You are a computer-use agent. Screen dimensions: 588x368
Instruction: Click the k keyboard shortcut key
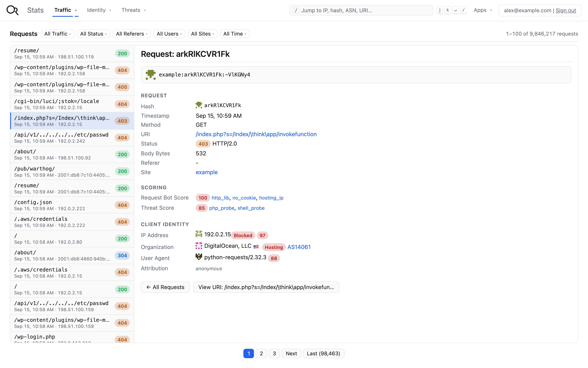pos(448,10)
